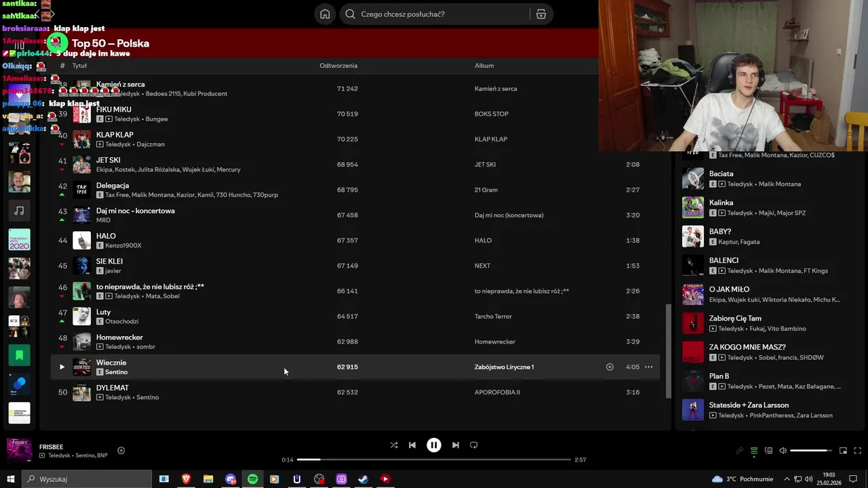
Task: Skip to next track
Action: click(x=456, y=445)
